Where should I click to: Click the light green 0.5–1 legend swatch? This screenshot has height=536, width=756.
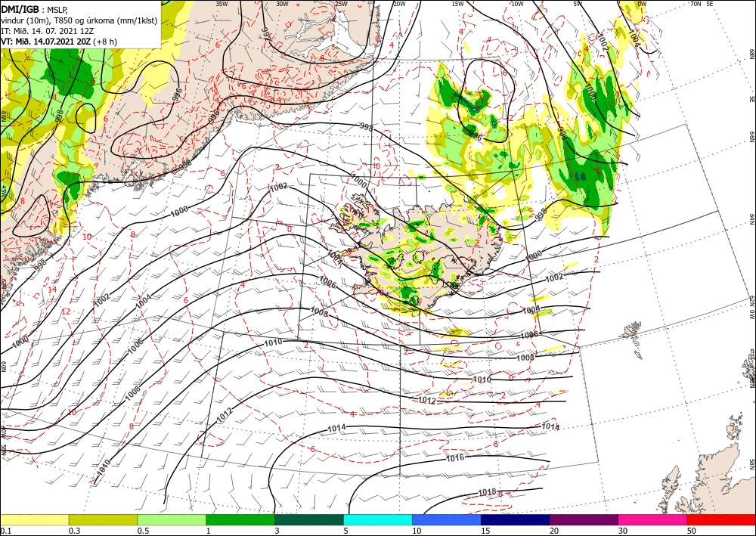click(x=172, y=519)
